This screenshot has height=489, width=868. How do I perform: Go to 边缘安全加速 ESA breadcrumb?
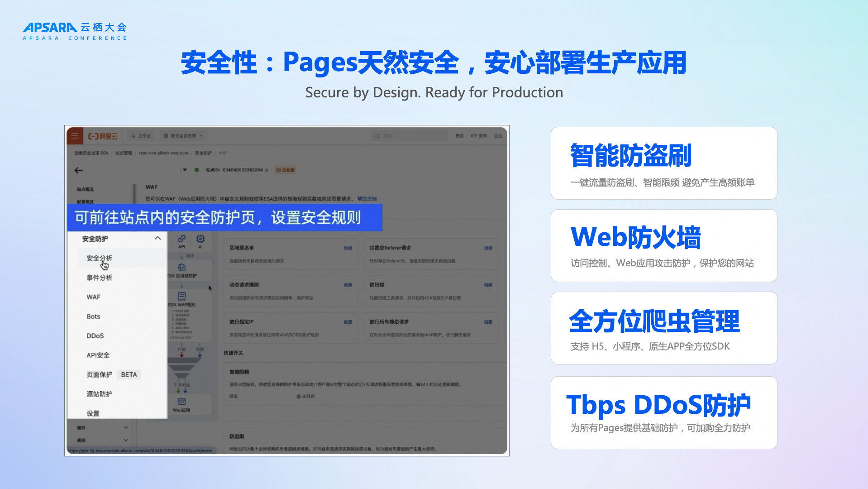coord(91,153)
